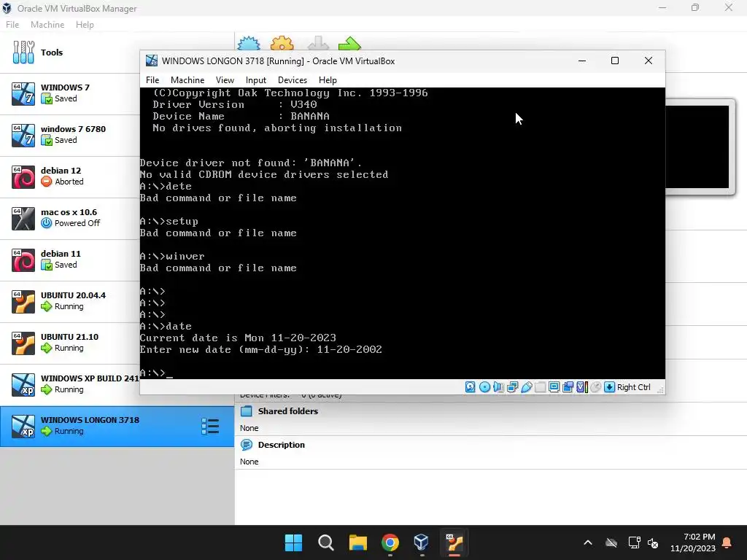Click the hard disk activity status icon
This screenshot has height=560, width=747.
click(471, 387)
